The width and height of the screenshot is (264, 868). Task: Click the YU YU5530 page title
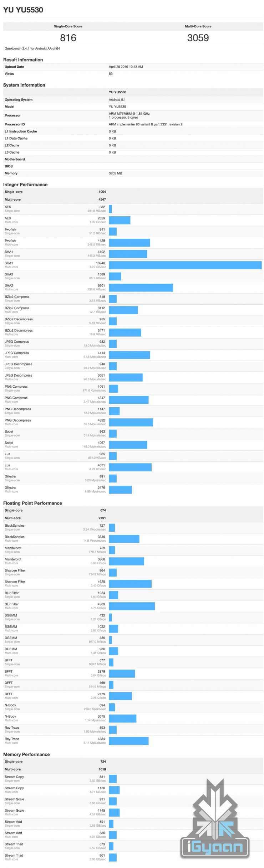pyautogui.click(x=23, y=10)
